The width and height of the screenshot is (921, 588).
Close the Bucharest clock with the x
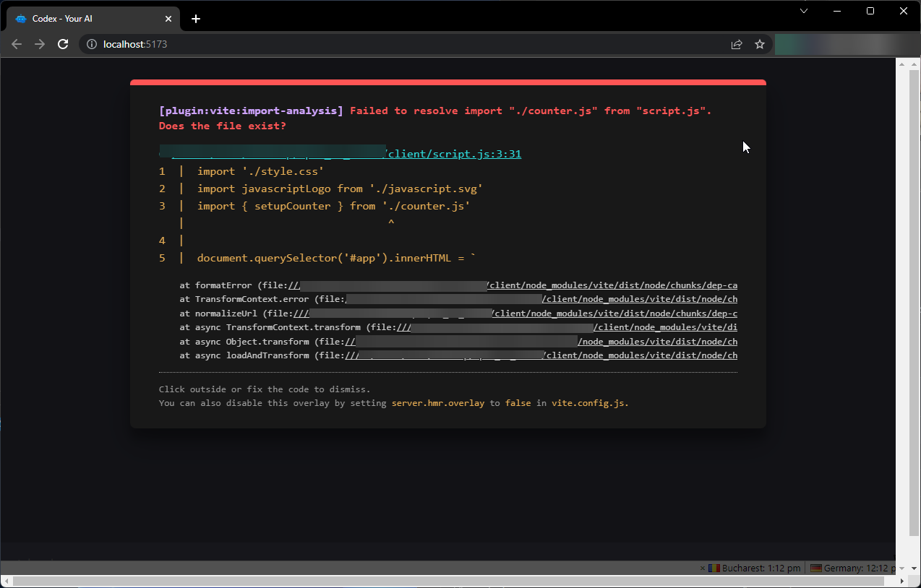[x=703, y=568]
